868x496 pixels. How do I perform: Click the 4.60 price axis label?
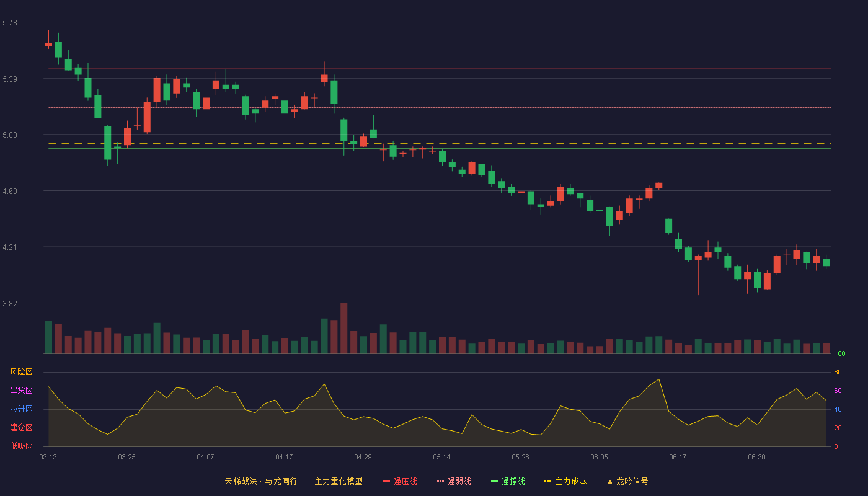coord(10,192)
